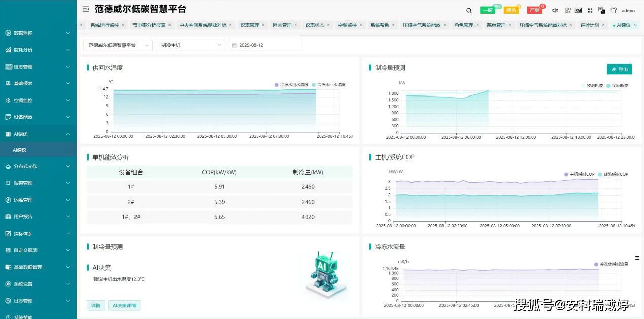The height and width of the screenshot is (319, 644).
Task: Toggle the 冷冻水回水温度 legend series
Action: [328, 85]
